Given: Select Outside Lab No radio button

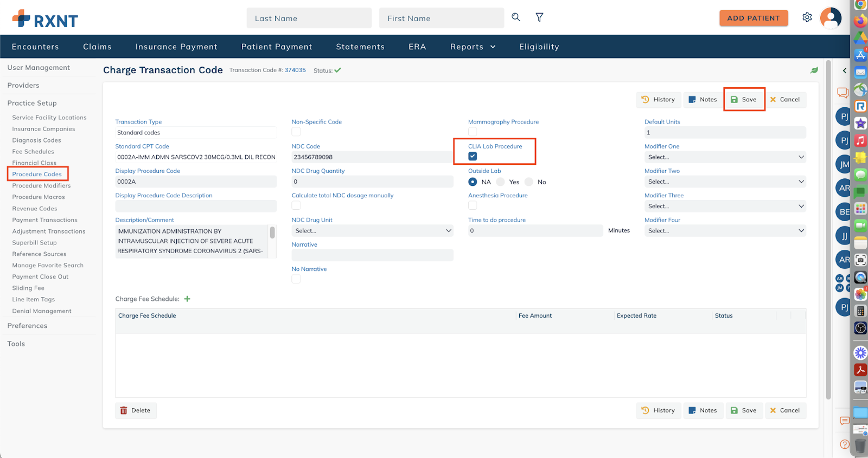Looking at the screenshot, I should 529,182.
